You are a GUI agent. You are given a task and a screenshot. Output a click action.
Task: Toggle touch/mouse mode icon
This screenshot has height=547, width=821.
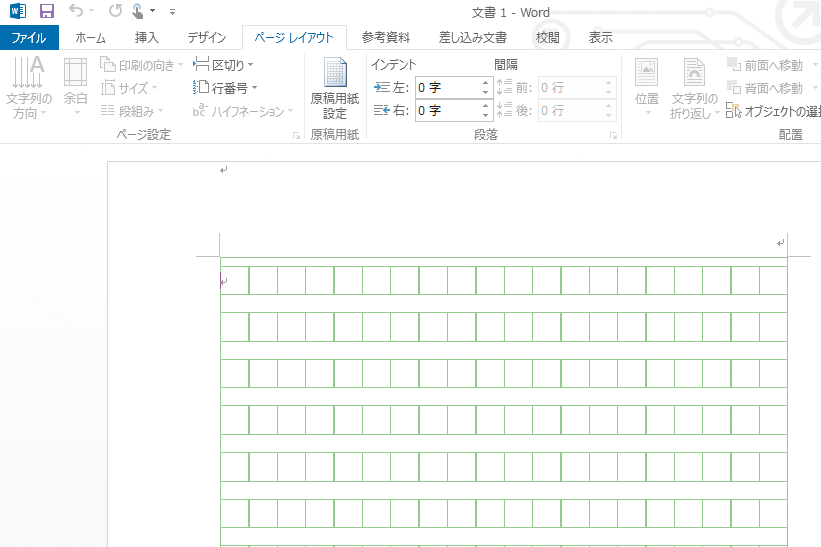pos(137,10)
